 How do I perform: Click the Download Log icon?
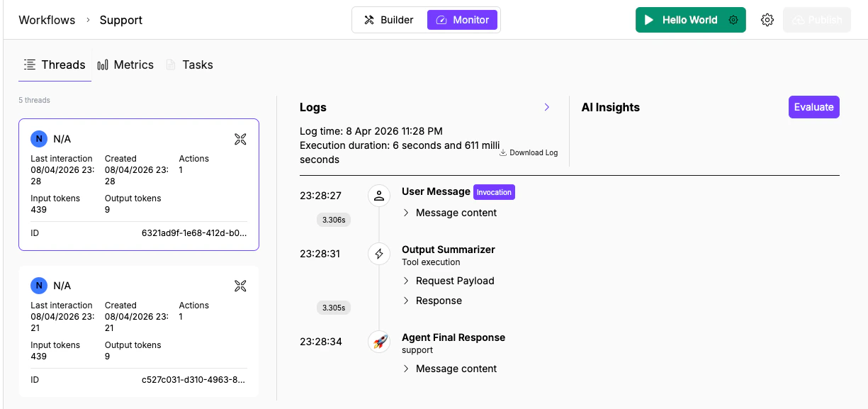[503, 151]
